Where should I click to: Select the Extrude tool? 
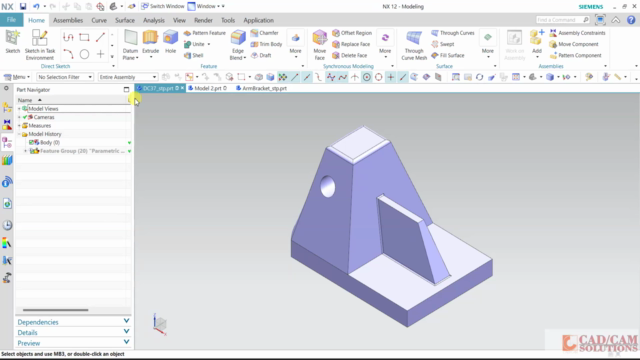[x=150, y=42]
